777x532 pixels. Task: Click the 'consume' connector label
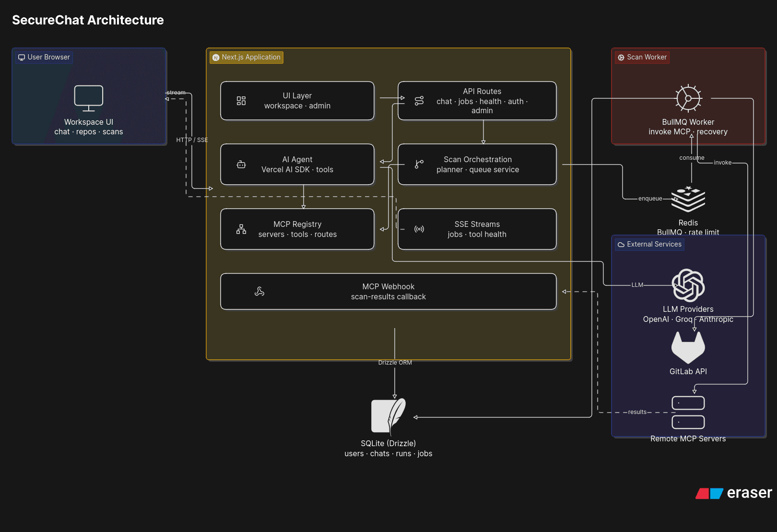(x=692, y=158)
